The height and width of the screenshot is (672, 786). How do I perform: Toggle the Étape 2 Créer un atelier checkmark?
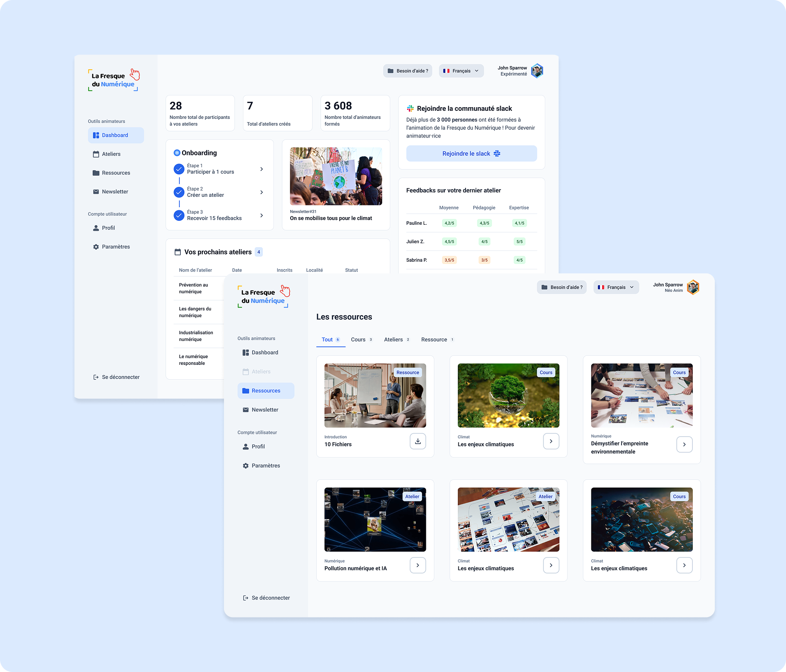179,192
